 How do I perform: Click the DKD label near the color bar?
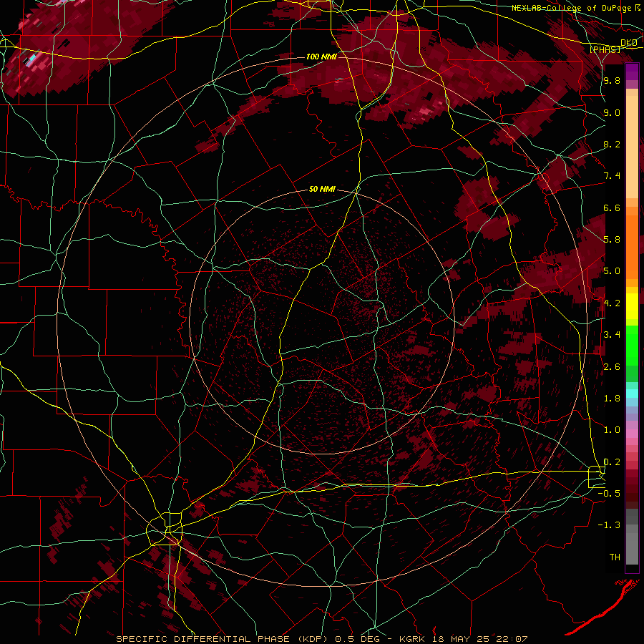tap(629, 43)
